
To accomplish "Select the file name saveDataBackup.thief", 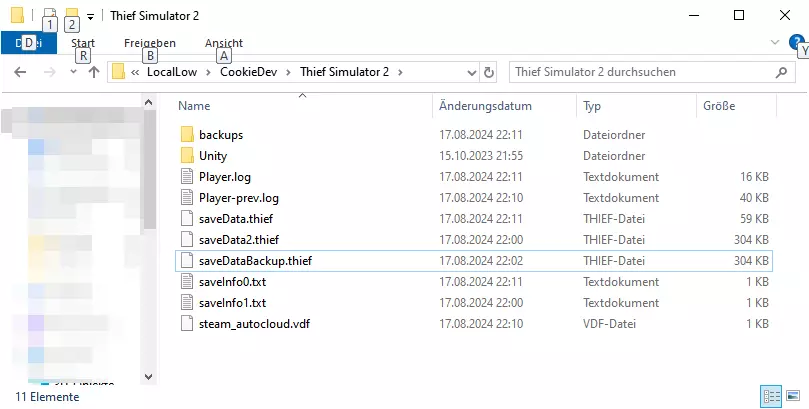I will pos(255,261).
